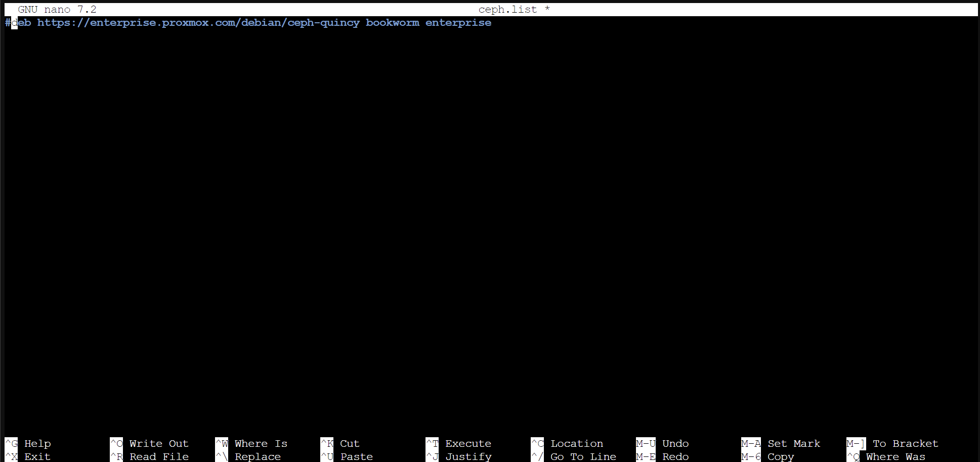The height and width of the screenshot is (462, 980).
Task: Click the ^X Exit shortcut label
Action: point(28,456)
